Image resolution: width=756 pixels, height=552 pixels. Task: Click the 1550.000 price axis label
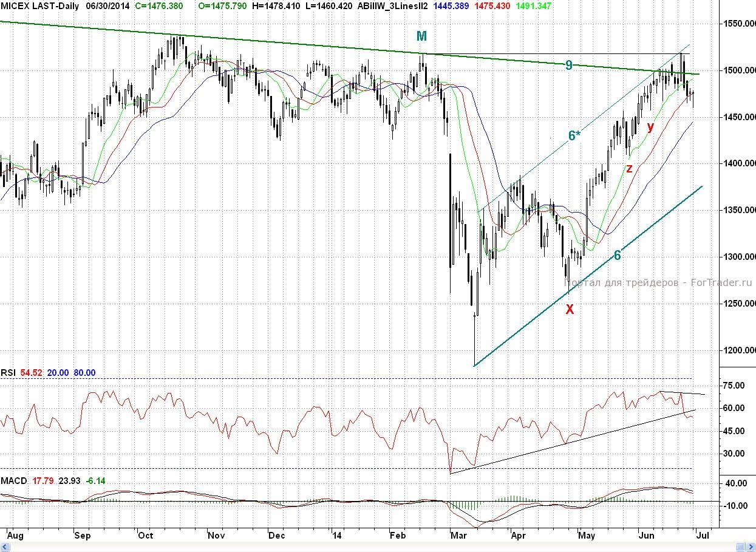tap(739, 24)
